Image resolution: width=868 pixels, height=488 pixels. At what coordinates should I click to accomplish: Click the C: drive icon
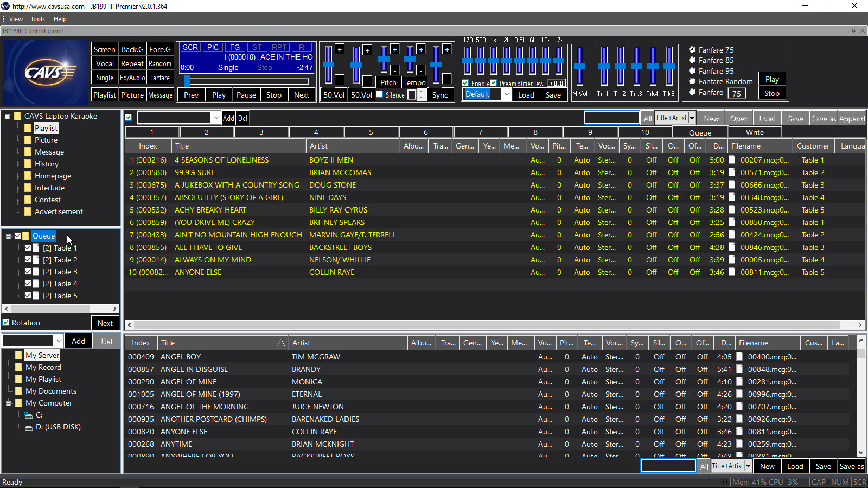[x=29, y=415]
